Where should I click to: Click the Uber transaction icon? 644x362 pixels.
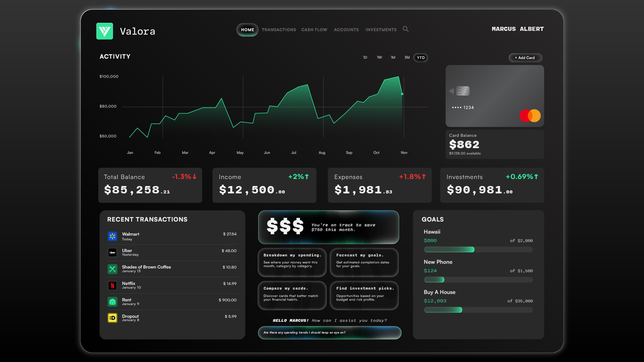coord(112,252)
